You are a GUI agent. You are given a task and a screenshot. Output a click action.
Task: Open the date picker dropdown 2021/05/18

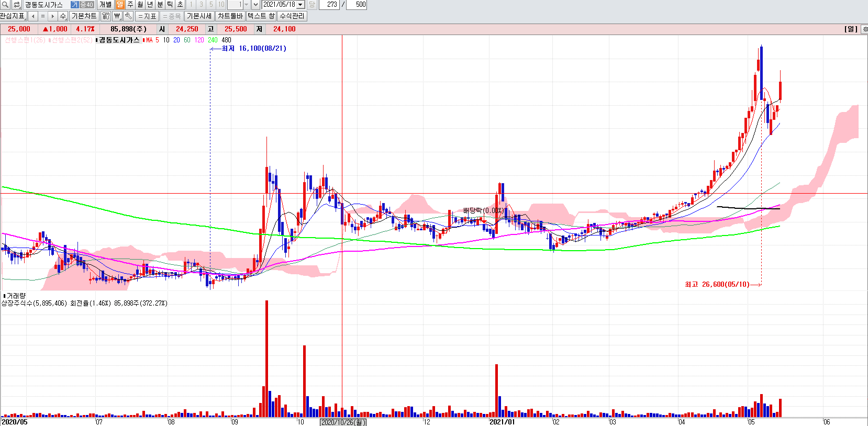301,5
